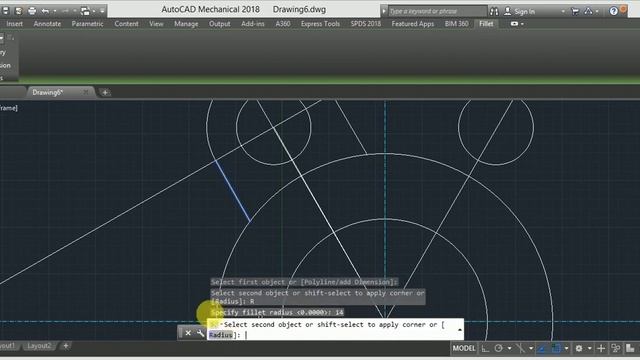Click the ribbon minimize state toggle button
The image size is (640, 360).
(514, 24)
